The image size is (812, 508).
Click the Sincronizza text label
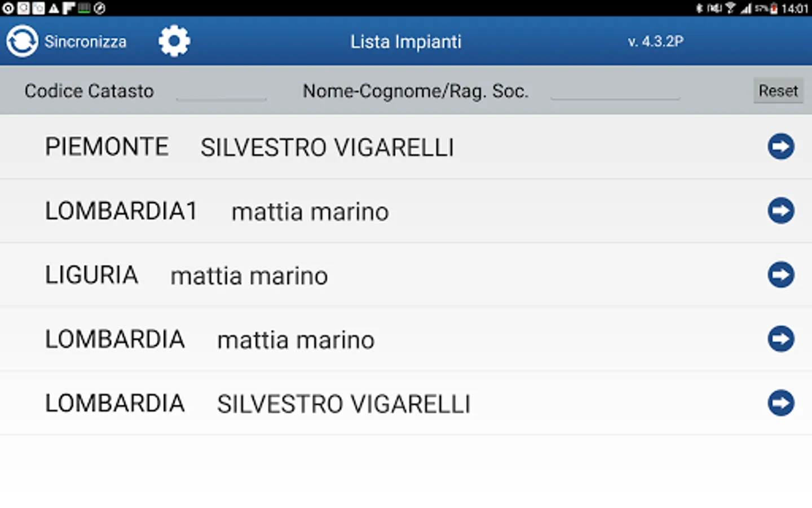pyautogui.click(x=86, y=42)
